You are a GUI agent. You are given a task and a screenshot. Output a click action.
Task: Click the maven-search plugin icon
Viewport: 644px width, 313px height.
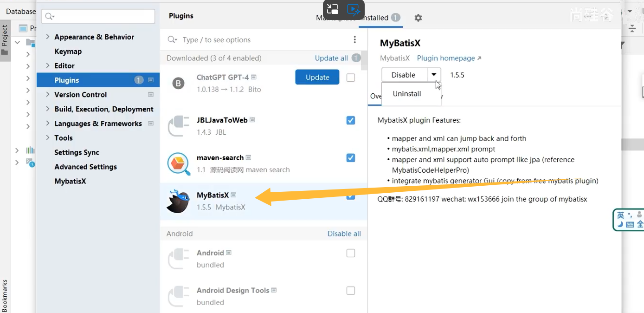(179, 164)
